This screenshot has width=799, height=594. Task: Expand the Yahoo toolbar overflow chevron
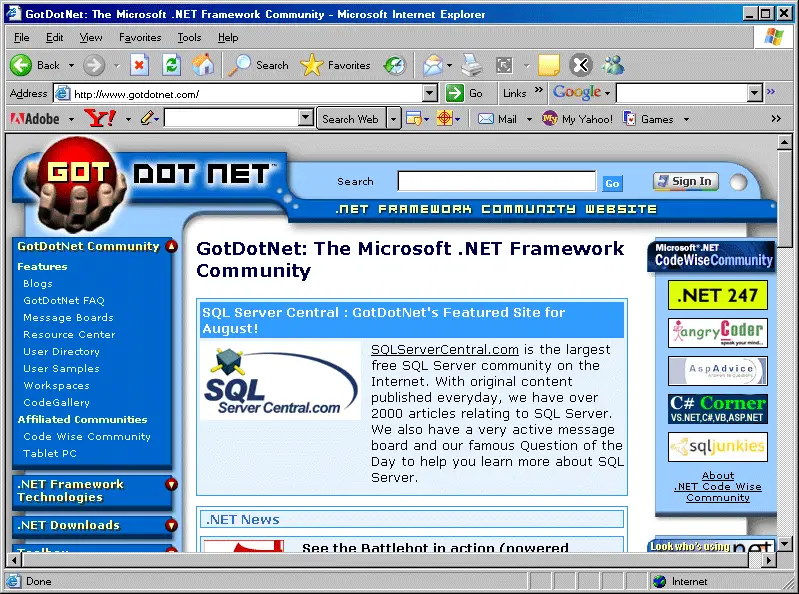pos(776,118)
